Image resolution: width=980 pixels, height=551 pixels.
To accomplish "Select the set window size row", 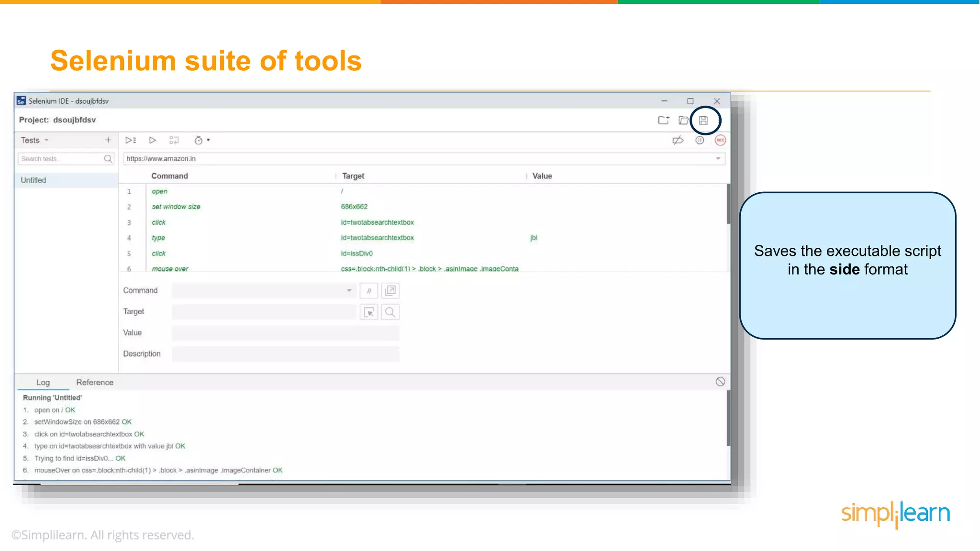I will [423, 207].
